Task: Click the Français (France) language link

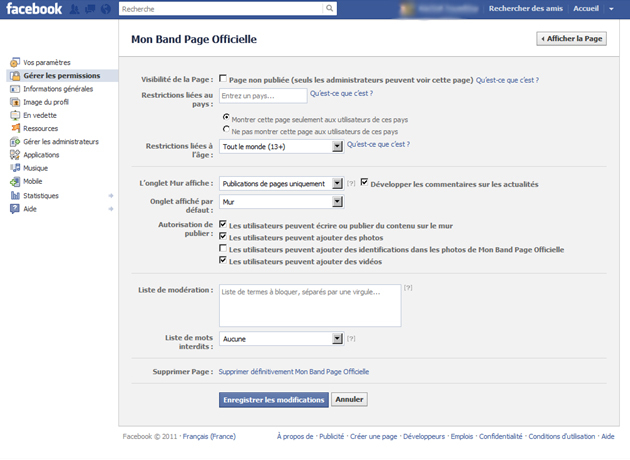Action: (209, 436)
